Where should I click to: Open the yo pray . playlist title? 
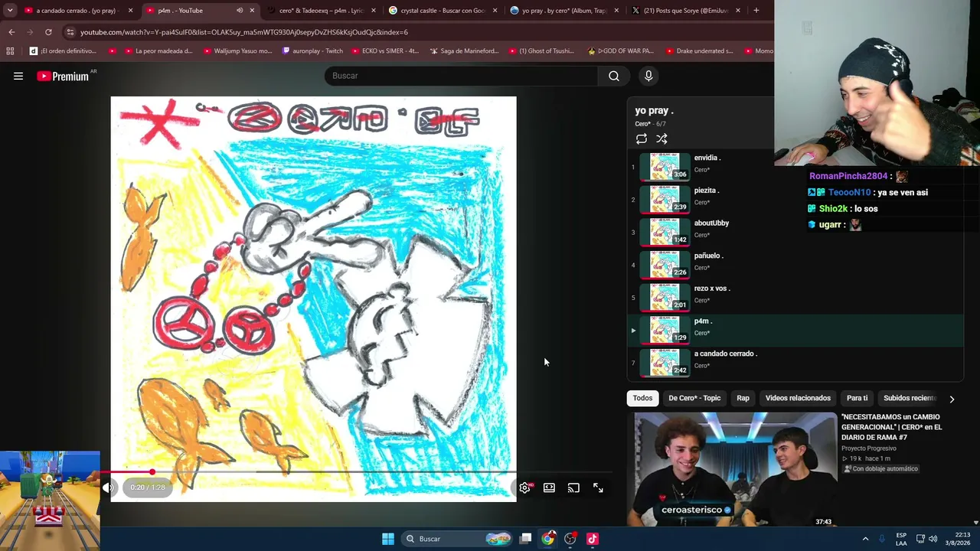(x=654, y=110)
